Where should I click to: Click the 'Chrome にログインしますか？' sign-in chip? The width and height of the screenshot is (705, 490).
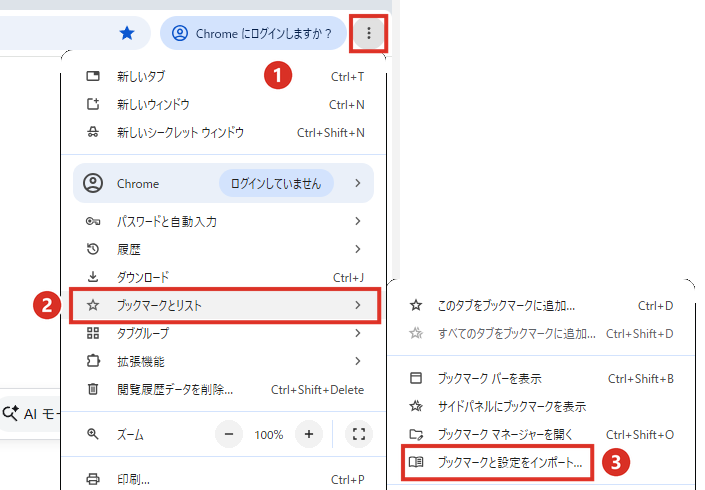253,33
